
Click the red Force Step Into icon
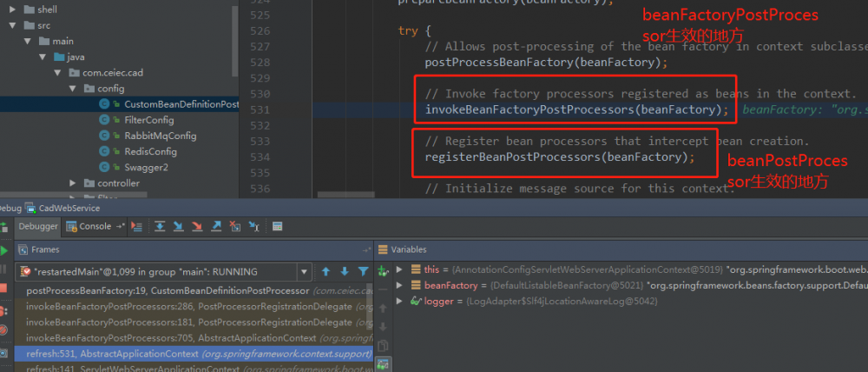pos(197,226)
